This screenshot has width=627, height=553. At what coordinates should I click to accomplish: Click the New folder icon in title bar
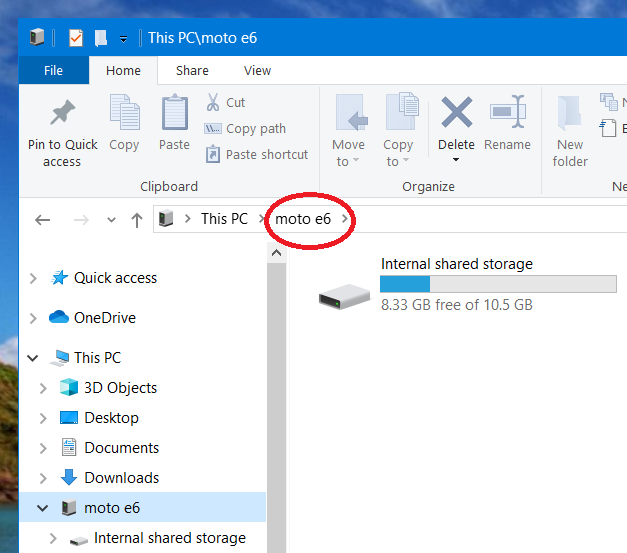click(x=100, y=38)
